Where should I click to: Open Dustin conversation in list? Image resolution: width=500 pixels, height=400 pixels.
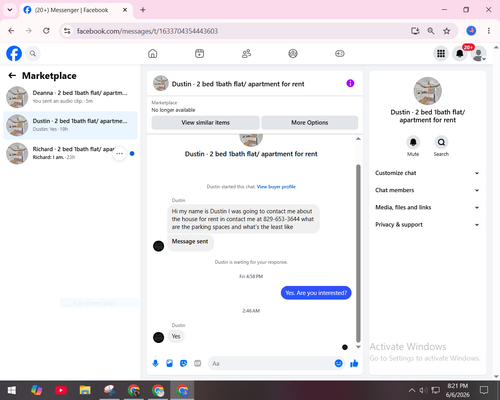point(70,125)
